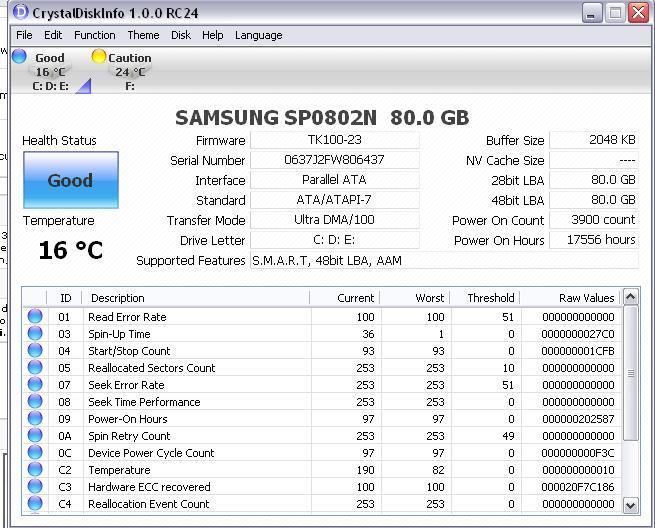Select the Spin Retry Count threshold 49
The width and height of the screenshot is (655, 528).
click(x=508, y=436)
